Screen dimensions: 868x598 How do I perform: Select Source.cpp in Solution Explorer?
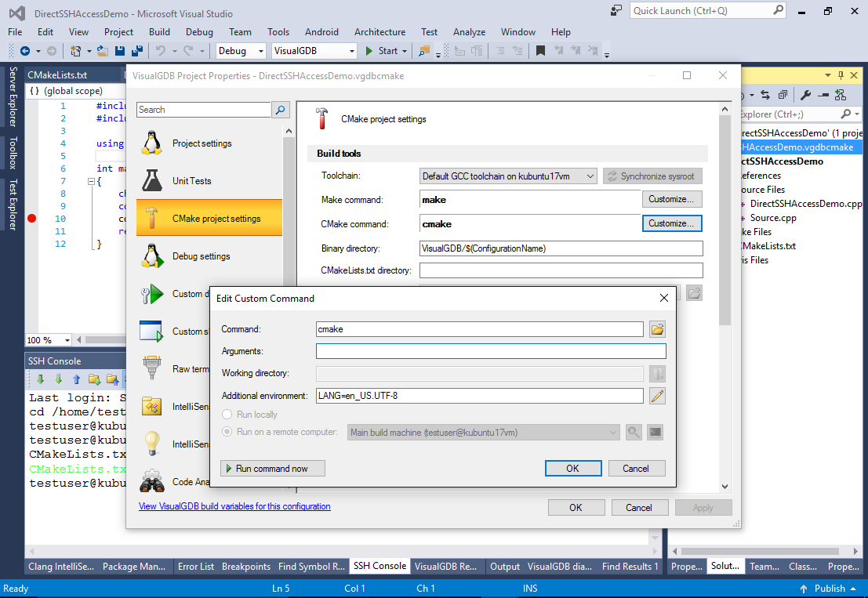[773, 218]
